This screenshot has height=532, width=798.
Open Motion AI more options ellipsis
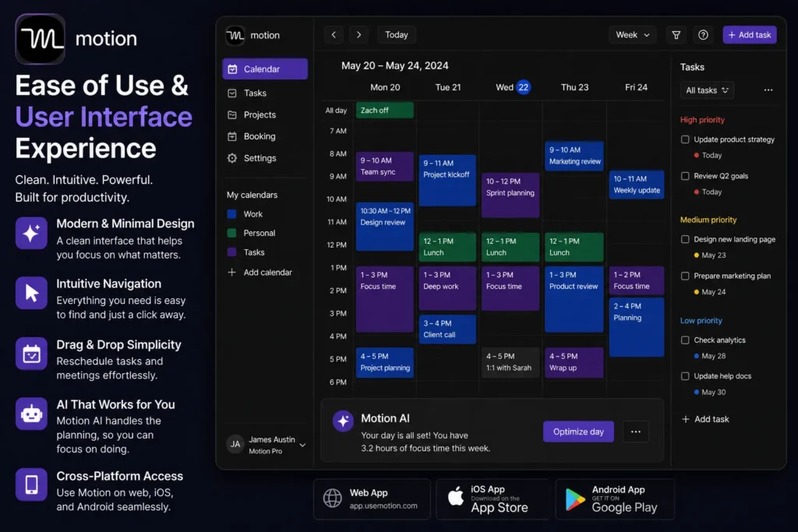[636, 432]
